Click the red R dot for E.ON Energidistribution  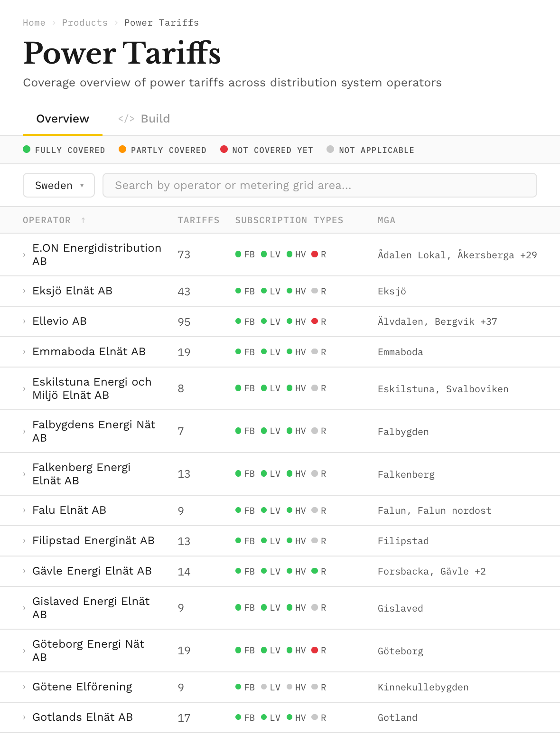pos(315,254)
